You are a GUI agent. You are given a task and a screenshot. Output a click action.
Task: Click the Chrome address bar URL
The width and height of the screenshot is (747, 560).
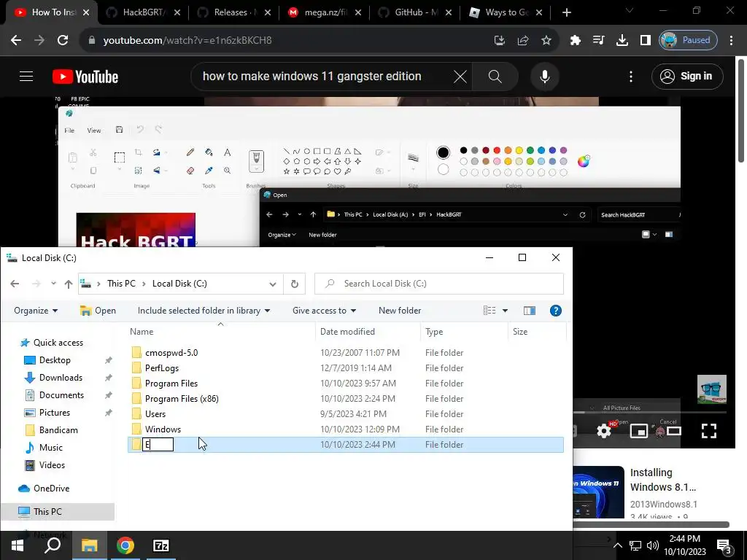pyautogui.click(x=187, y=41)
